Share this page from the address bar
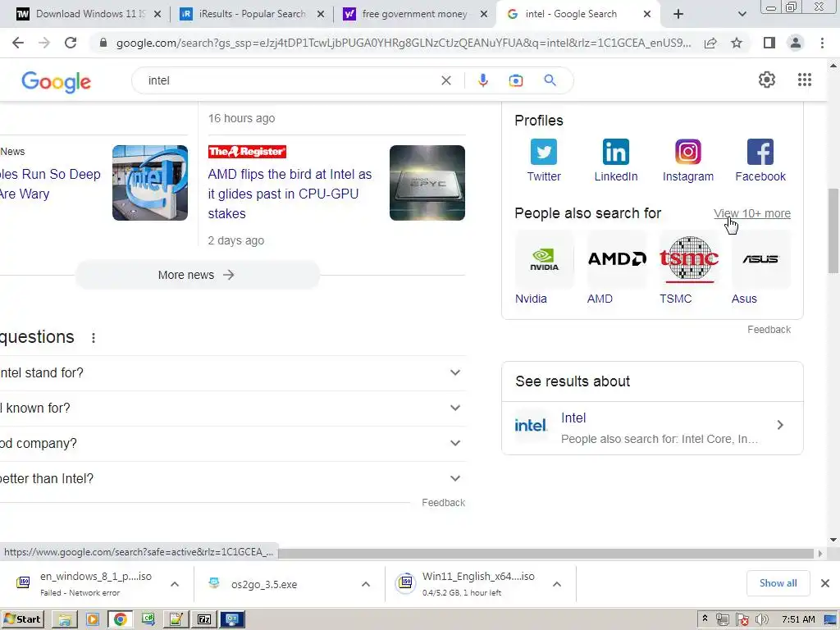 click(710, 43)
